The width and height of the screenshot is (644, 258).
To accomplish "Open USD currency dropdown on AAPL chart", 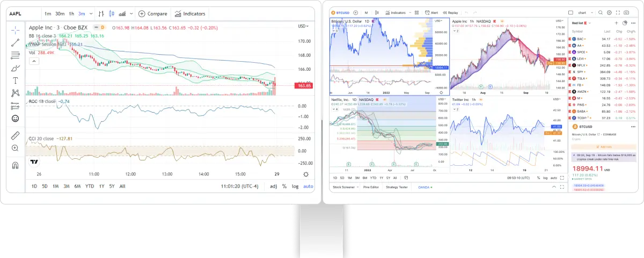I will click(x=303, y=26).
